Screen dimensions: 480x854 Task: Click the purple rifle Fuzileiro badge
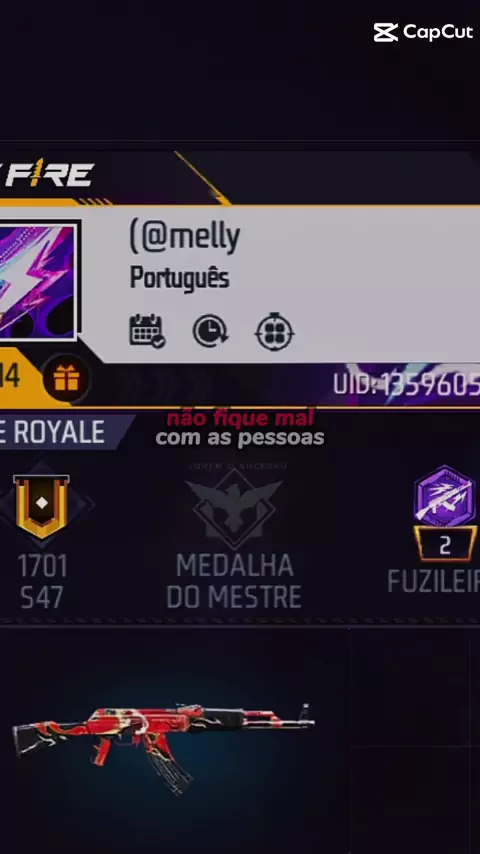(x=445, y=496)
